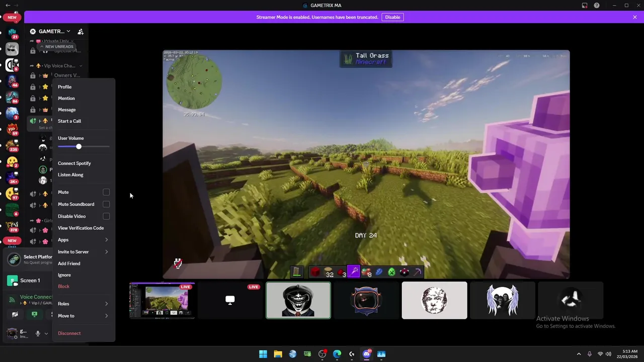Check the Mute Soundboard checkbox
644x362 pixels.
click(106, 204)
